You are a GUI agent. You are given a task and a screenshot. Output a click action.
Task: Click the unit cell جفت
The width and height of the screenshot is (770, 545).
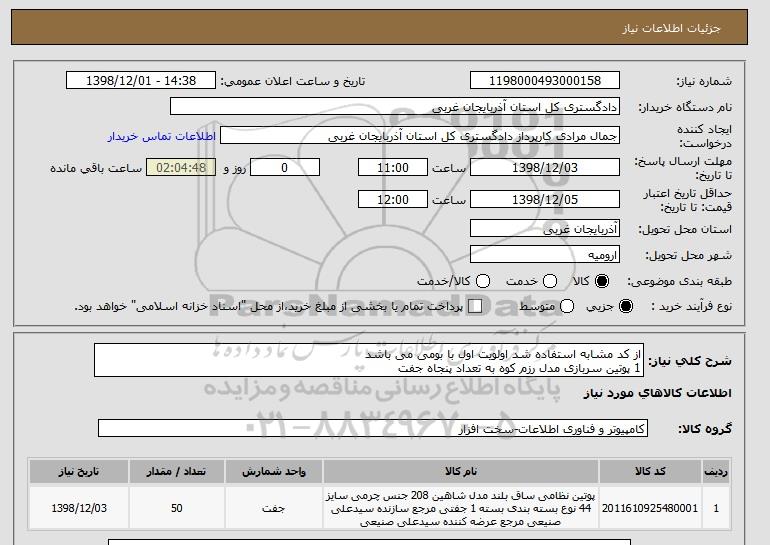point(274,508)
